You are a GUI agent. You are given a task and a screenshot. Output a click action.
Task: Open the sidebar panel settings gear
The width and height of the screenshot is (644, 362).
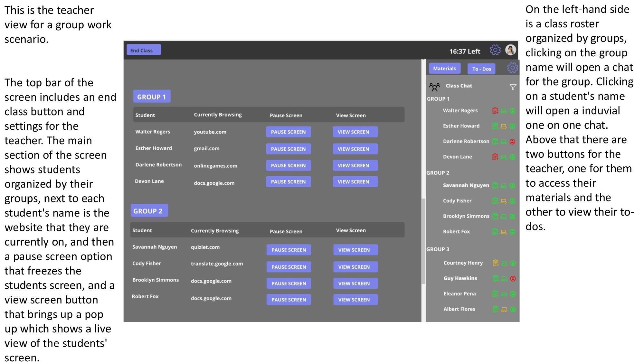(x=512, y=68)
